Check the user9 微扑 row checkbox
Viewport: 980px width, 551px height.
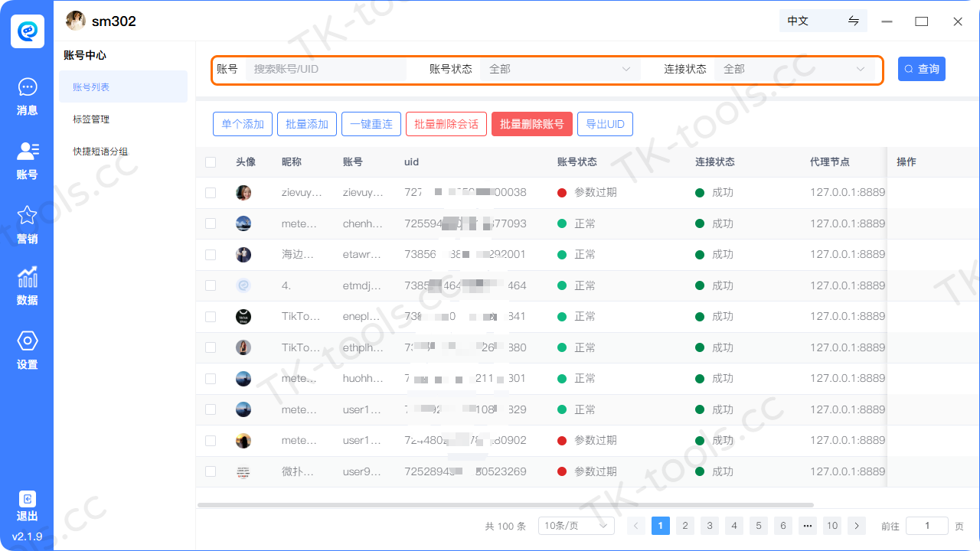point(211,471)
